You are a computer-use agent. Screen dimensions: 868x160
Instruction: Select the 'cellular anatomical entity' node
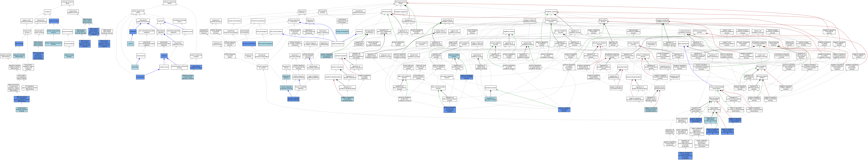click(x=138, y=12)
